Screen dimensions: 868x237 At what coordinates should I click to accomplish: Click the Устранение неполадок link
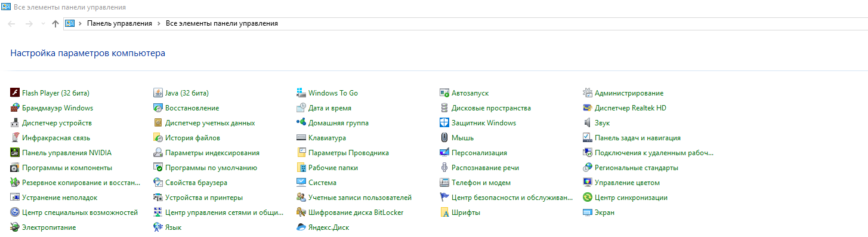(60, 198)
